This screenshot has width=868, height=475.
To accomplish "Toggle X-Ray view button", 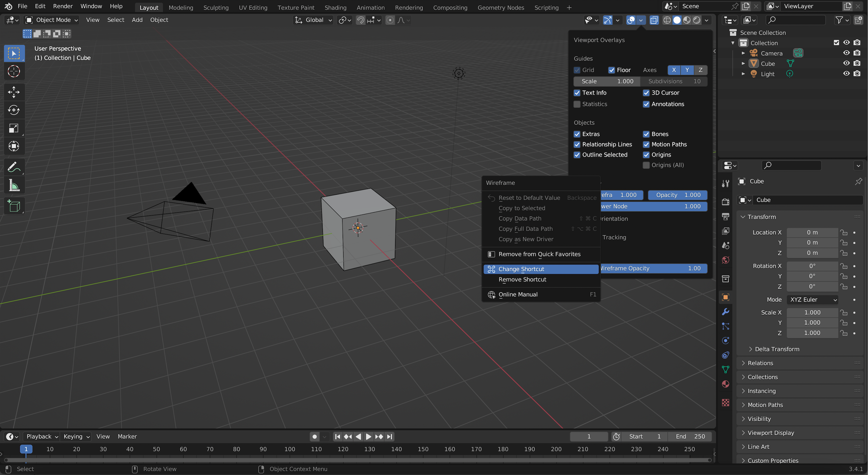I will tap(654, 20).
